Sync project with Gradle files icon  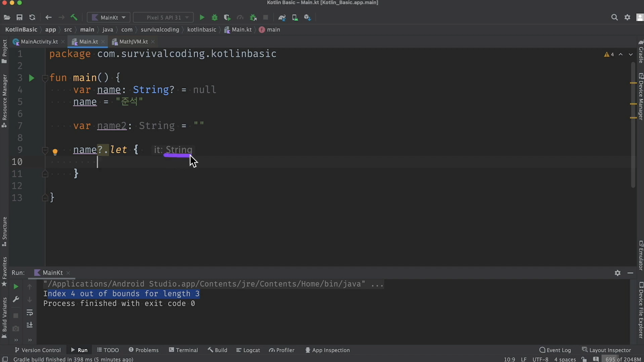coord(282,17)
